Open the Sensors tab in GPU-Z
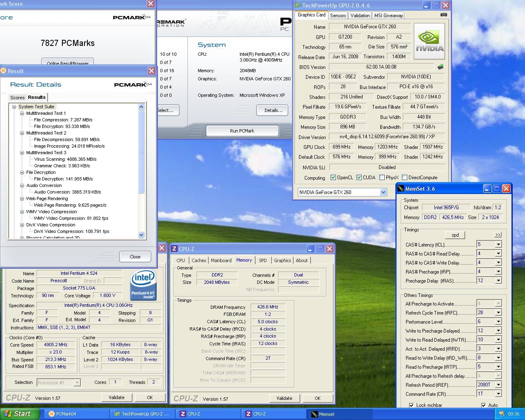525x420 pixels. click(338, 16)
